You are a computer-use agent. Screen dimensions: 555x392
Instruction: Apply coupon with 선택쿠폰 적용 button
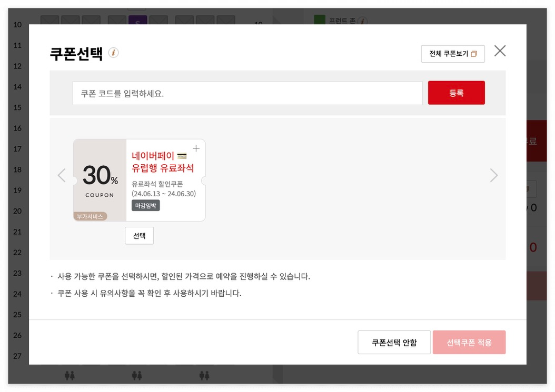(469, 343)
